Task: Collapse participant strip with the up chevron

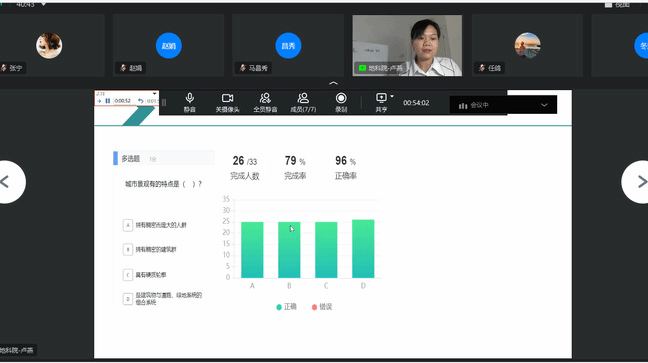Action: tap(333, 83)
